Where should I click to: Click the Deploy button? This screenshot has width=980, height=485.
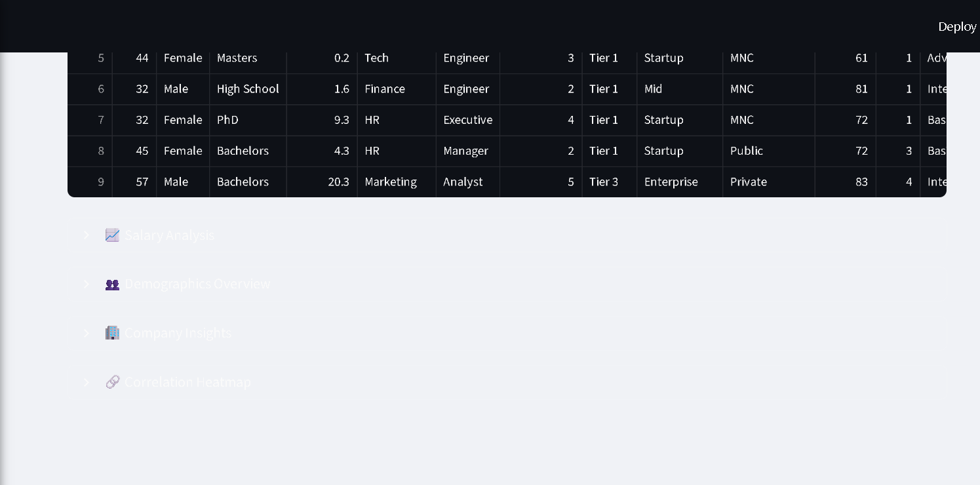coord(957,26)
